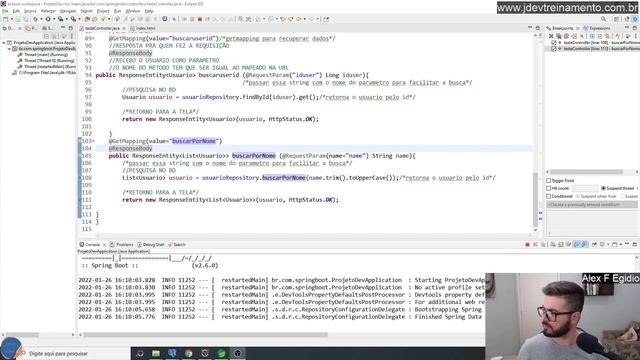Open the File menu

tap(5, 11)
